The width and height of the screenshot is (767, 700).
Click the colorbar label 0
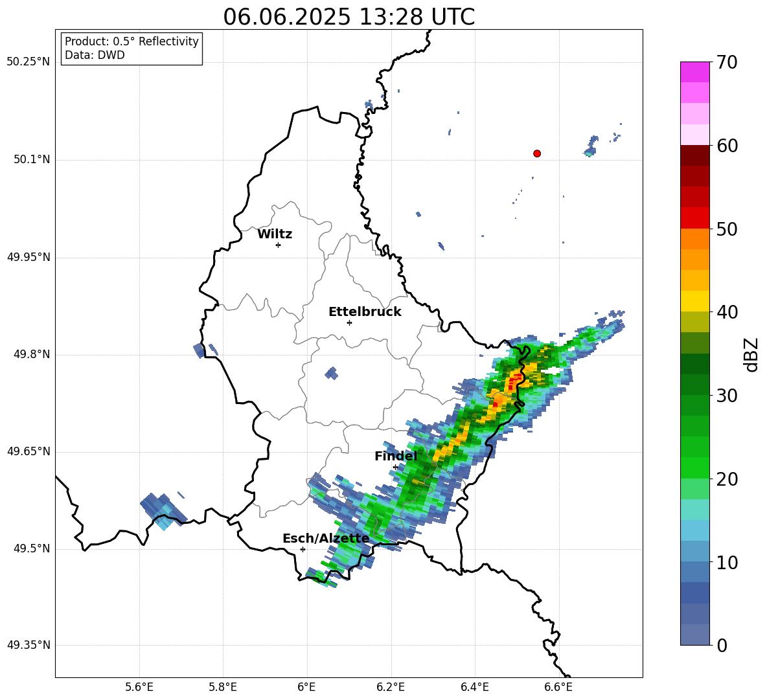[722, 645]
